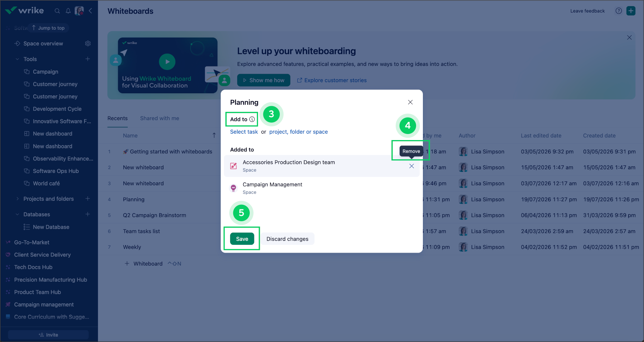This screenshot has height=342, width=644.
Task: Click the green create plus button
Action: (x=631, y=11)
